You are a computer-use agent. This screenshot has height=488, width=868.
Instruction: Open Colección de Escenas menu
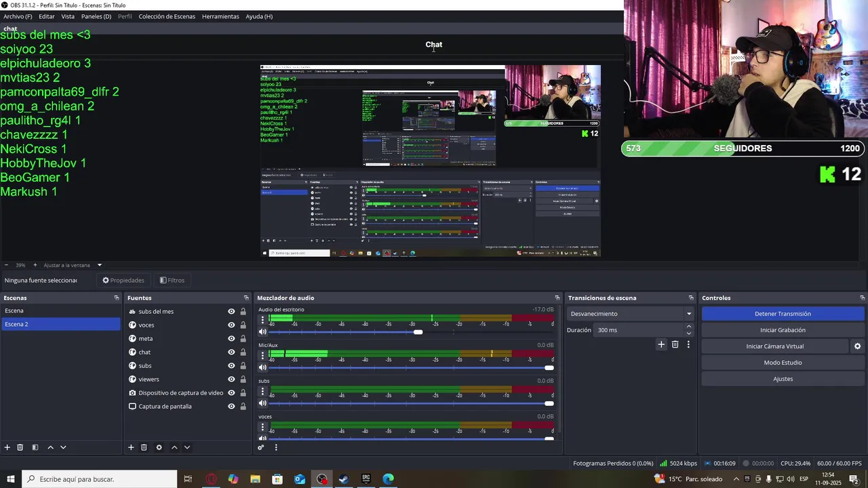click(167, 16)
